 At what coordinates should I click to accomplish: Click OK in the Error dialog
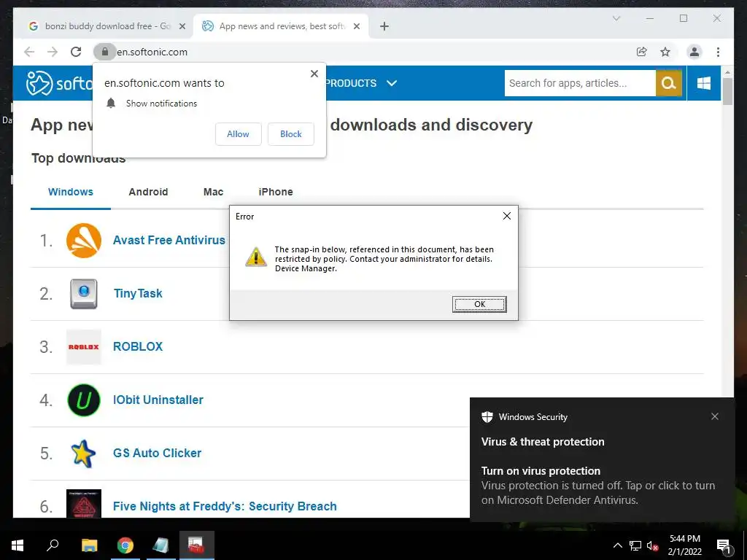click(479, 304)
